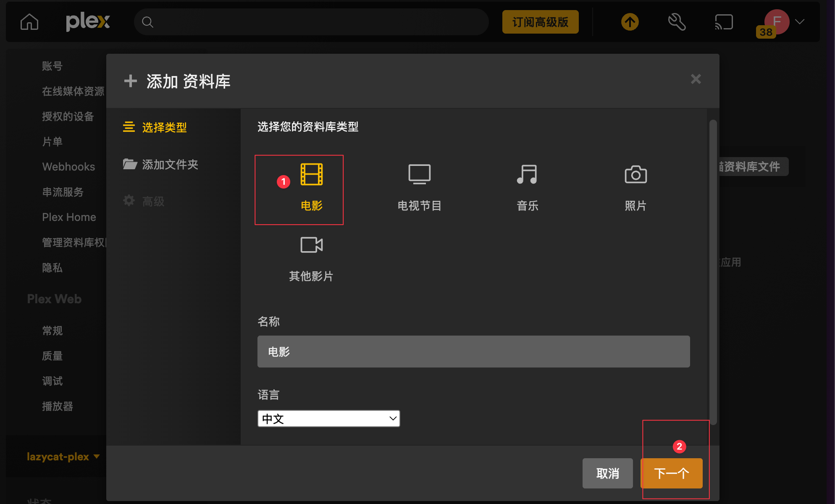The height and width of the screenshot is (504, 835).
Task: Go to Plex home via house icon
Action: point(29,22)
